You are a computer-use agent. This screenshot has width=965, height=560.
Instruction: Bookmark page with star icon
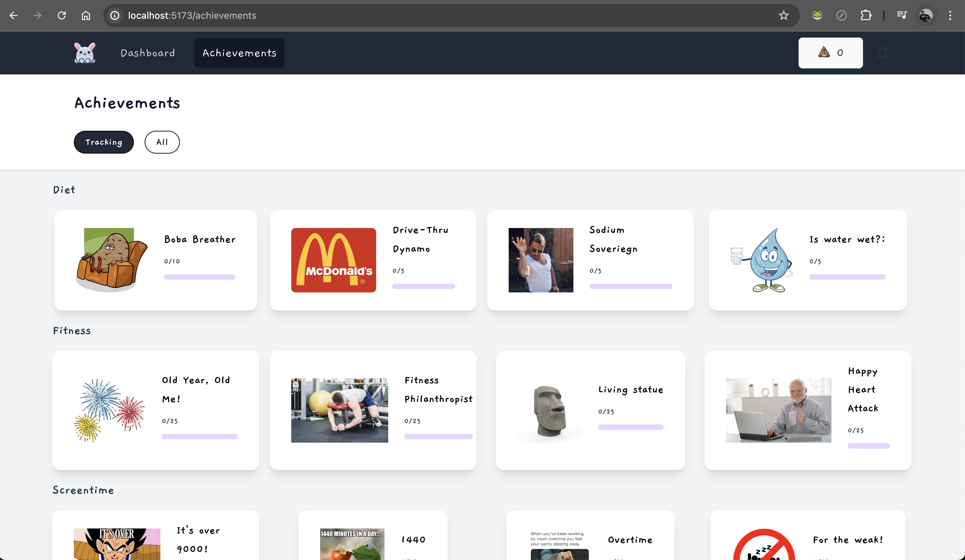click(x=783, y=15)
